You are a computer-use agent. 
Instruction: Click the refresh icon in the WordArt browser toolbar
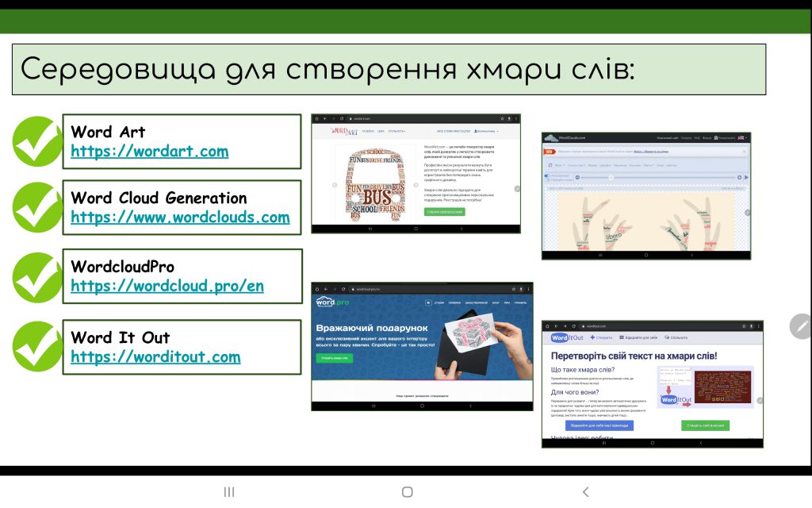pos(341,118)
